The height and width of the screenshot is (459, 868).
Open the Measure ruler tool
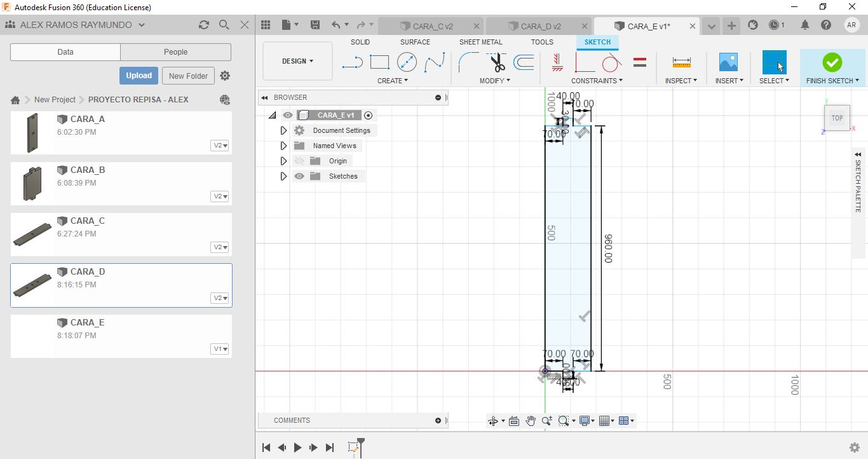pyautogui.click(x=681, y=62)
